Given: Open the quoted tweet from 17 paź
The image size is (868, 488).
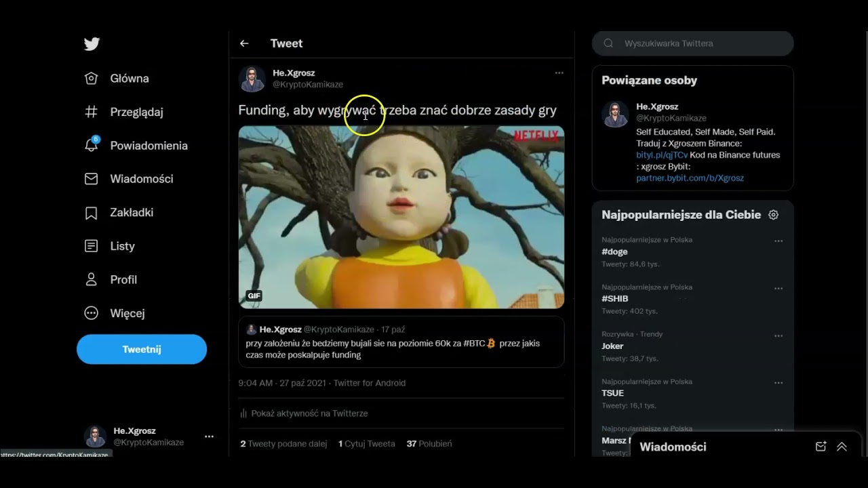Looking at the screenshot, I should (x=401, y=342).
